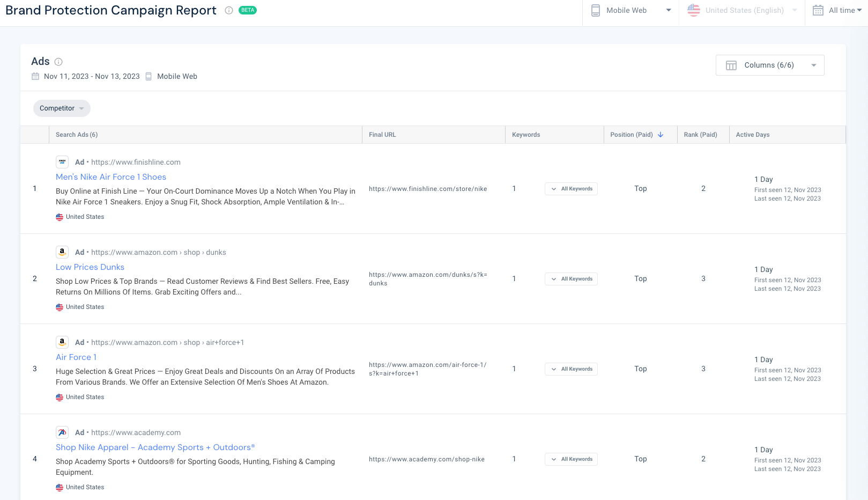Click the calendar icon next to All time

[818, 10]
